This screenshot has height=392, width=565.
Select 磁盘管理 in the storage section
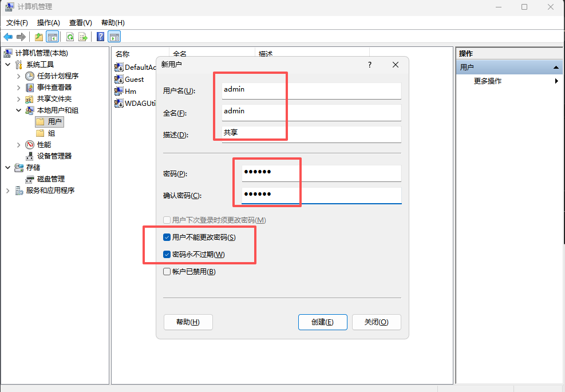click(x=51, y=179)
